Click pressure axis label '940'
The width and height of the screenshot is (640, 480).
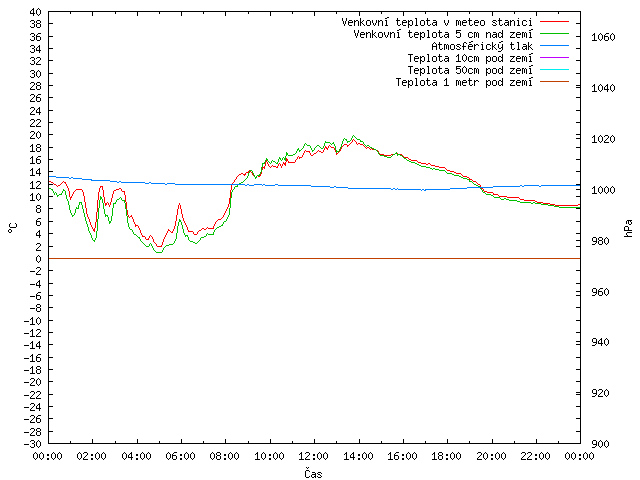600,342
